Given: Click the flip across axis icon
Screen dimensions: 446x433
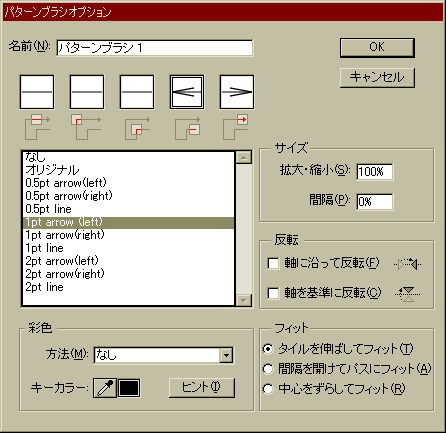Looking at the screenshot, I should (x=407, y=294).
